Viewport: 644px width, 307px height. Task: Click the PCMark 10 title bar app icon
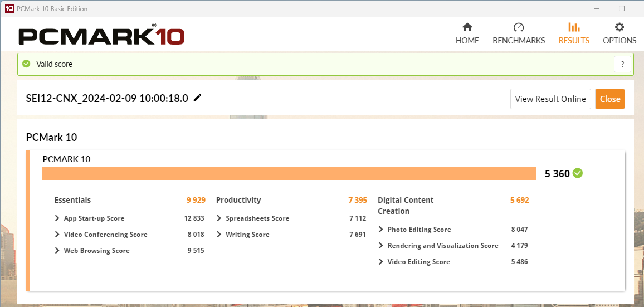point(9,8)
